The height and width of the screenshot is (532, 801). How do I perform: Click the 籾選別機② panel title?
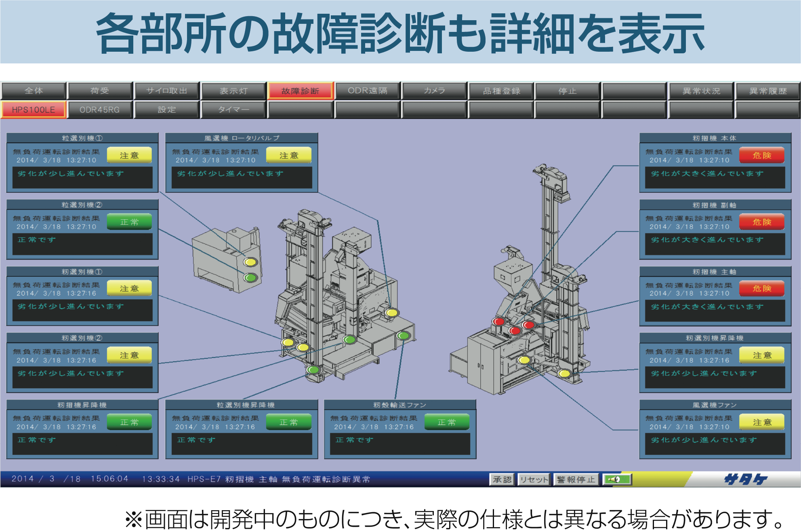click(x=82, y=338)
